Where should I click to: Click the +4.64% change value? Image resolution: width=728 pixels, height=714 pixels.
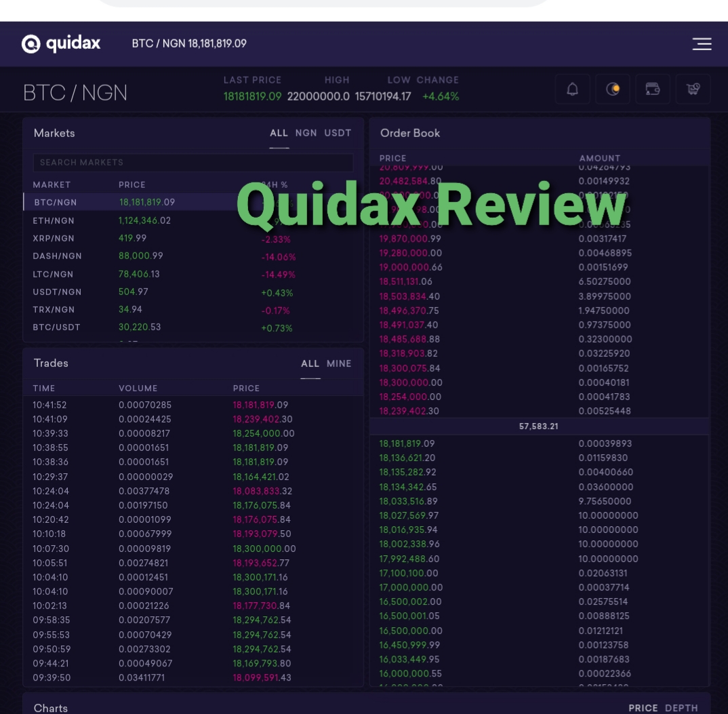click(x=441, y=97)
